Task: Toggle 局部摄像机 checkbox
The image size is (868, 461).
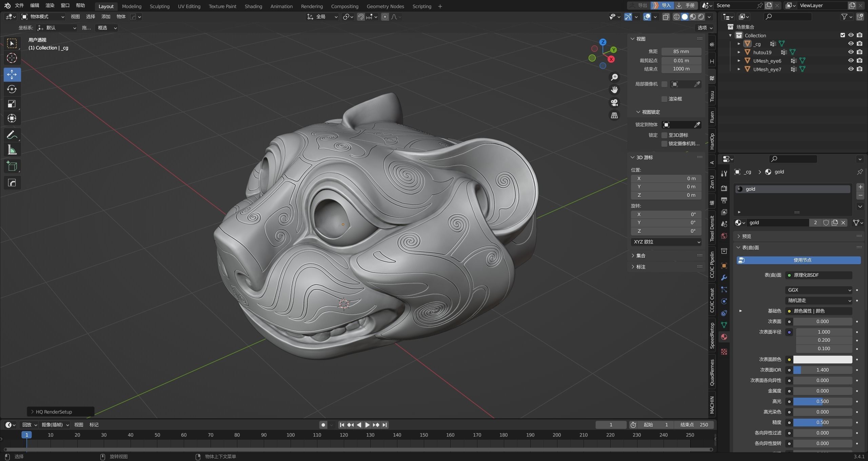Action: click(664, 84)
